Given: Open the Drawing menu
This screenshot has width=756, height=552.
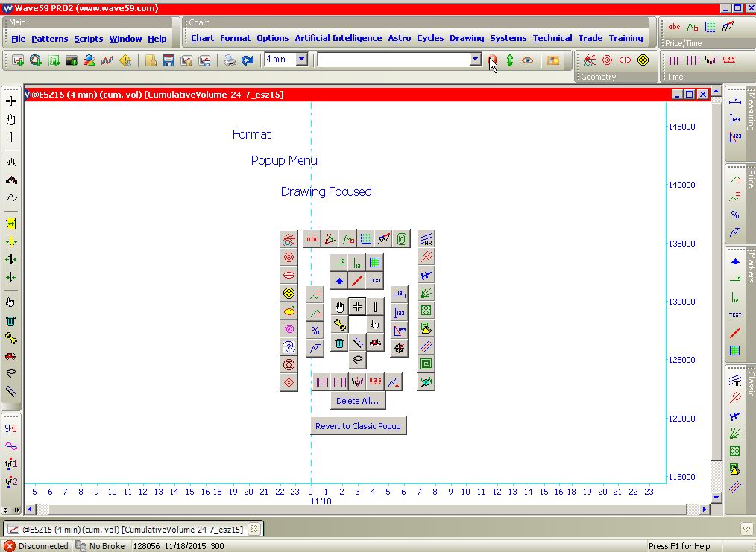Looking at the screenshot, I should [x=467, y=38].
